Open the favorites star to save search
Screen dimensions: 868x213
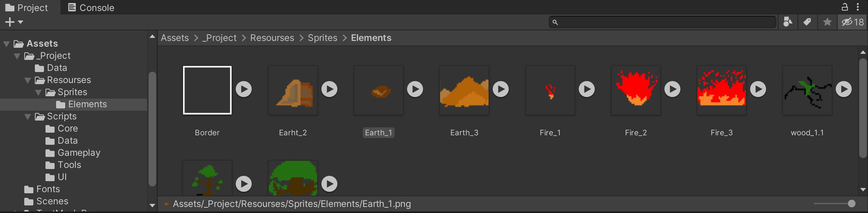(827, 22)
